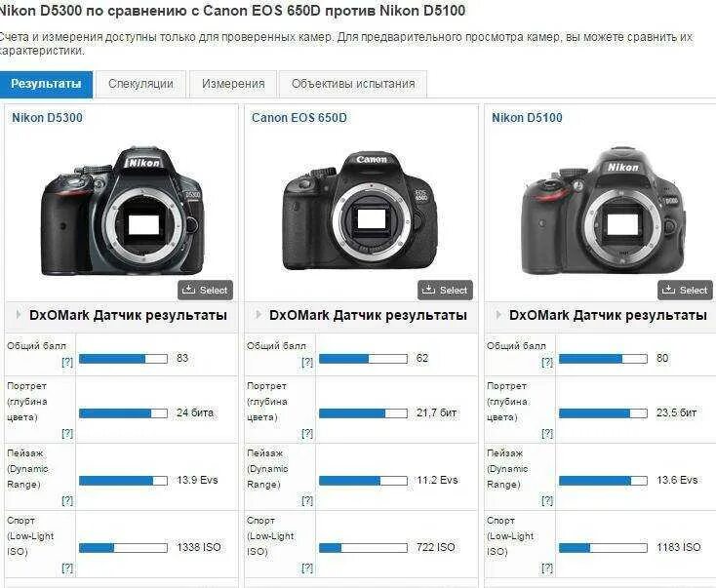Open help [?] for Canon 650D Пейзаж
The width and height of the screenshot is (716, 588).
pos(307,500)
